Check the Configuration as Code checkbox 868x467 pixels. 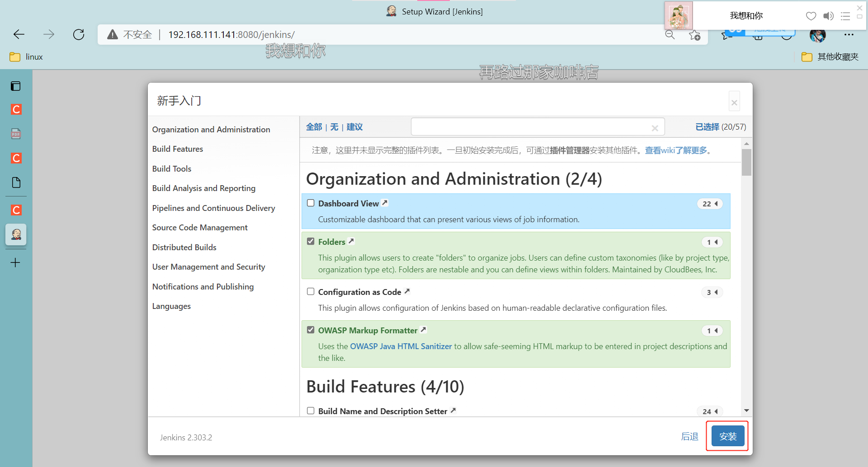pos(311,292)
